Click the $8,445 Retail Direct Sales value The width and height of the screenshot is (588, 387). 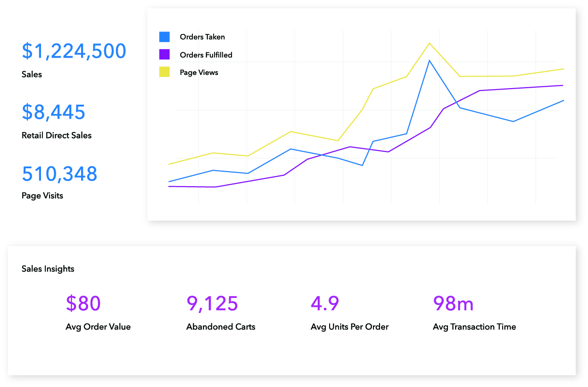coord(54,112)
